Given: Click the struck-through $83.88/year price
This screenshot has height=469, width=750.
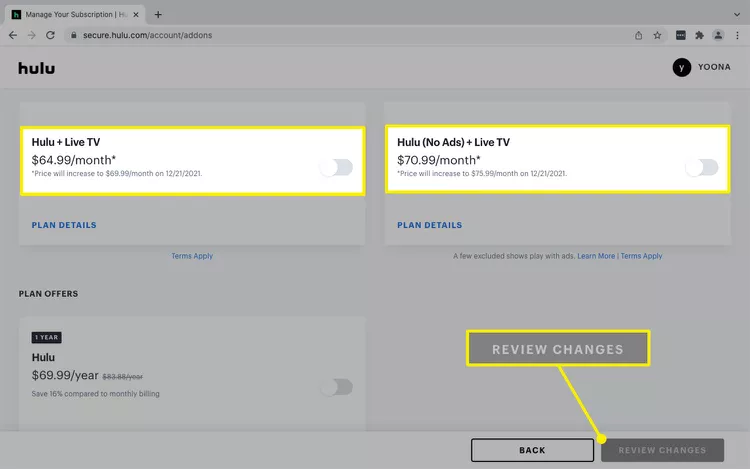Looking at the screenshot, I should [x=122, y=377].
